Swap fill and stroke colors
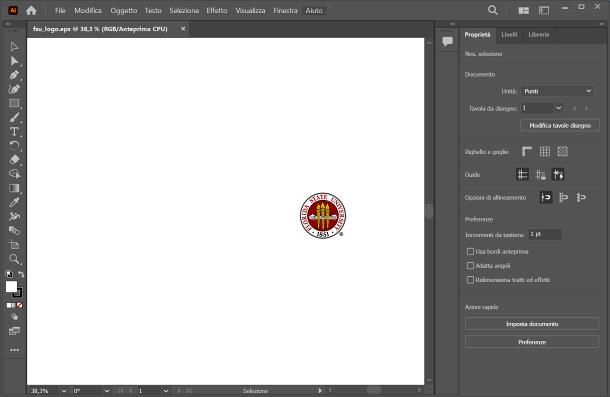 click(21, 274)
